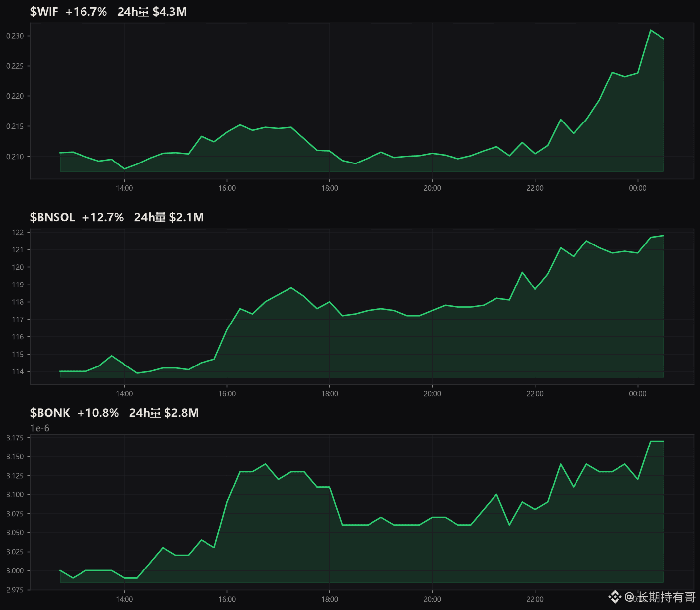Click the 3.175 price axis label
This screenshot has width=700, height=610.
[x=15, y=438]
